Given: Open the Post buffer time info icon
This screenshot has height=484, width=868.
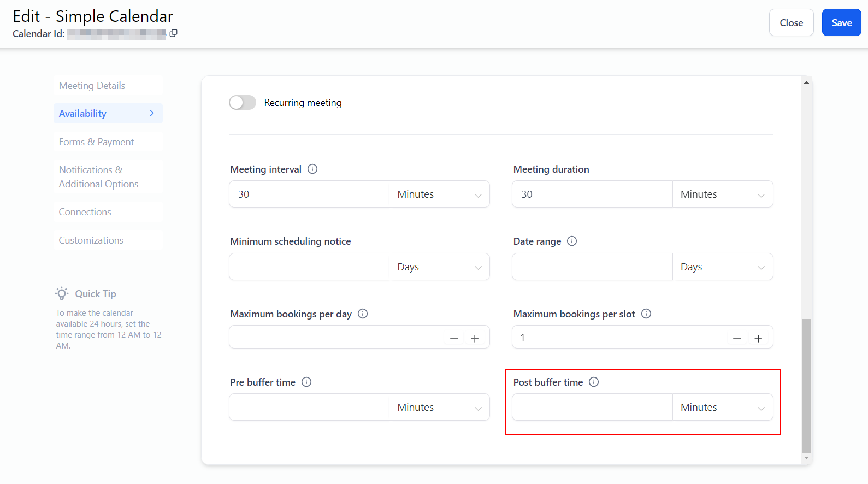Looking at the screenshot, I should point(594,382).
